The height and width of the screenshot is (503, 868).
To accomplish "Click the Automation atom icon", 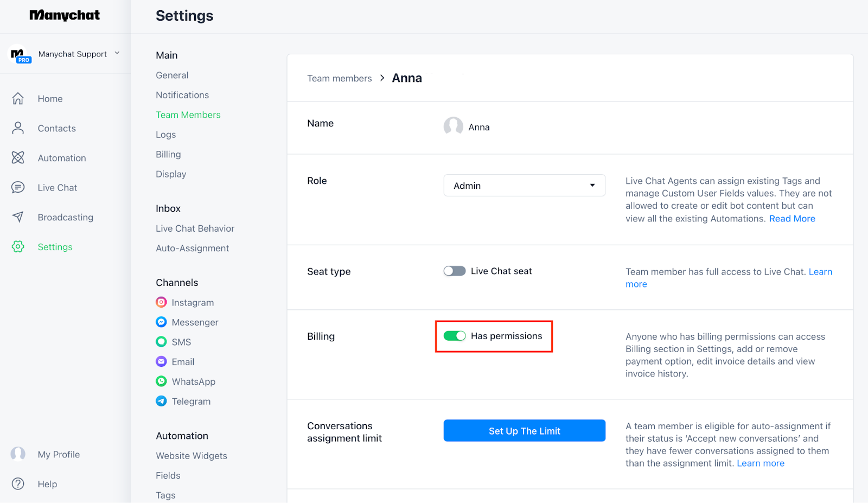I will click(x=18, y=158).
